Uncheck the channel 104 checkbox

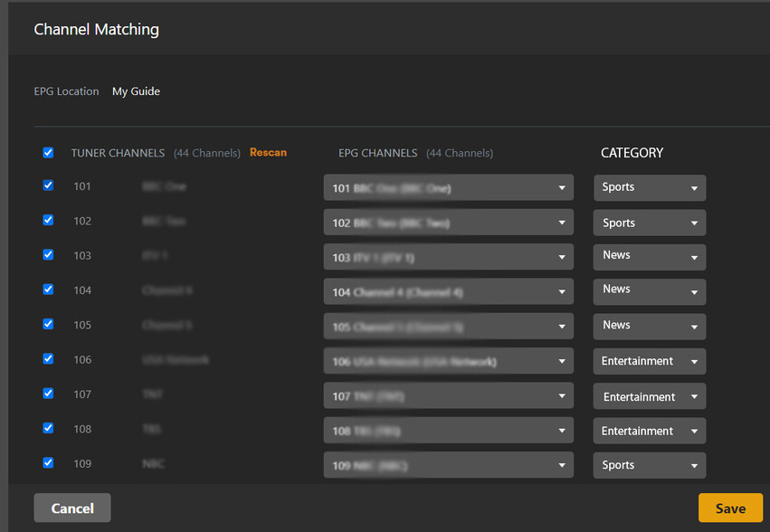[x=48, y=290]
